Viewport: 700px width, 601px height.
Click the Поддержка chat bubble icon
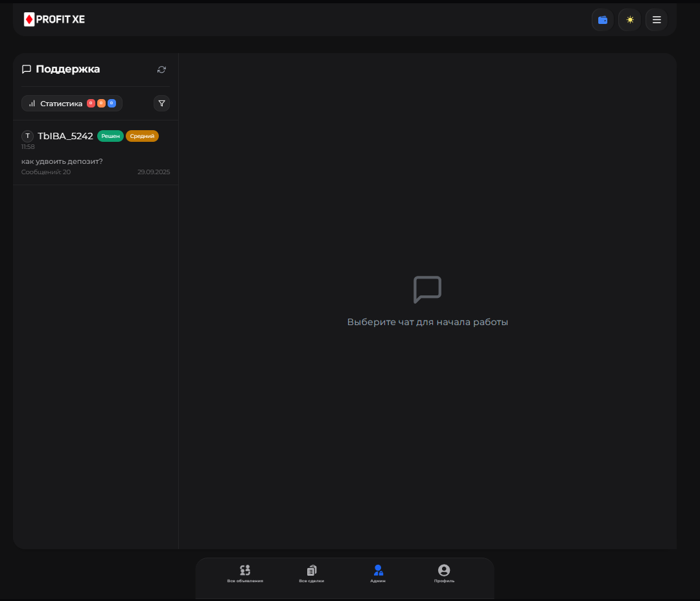(x=27, y=69)
